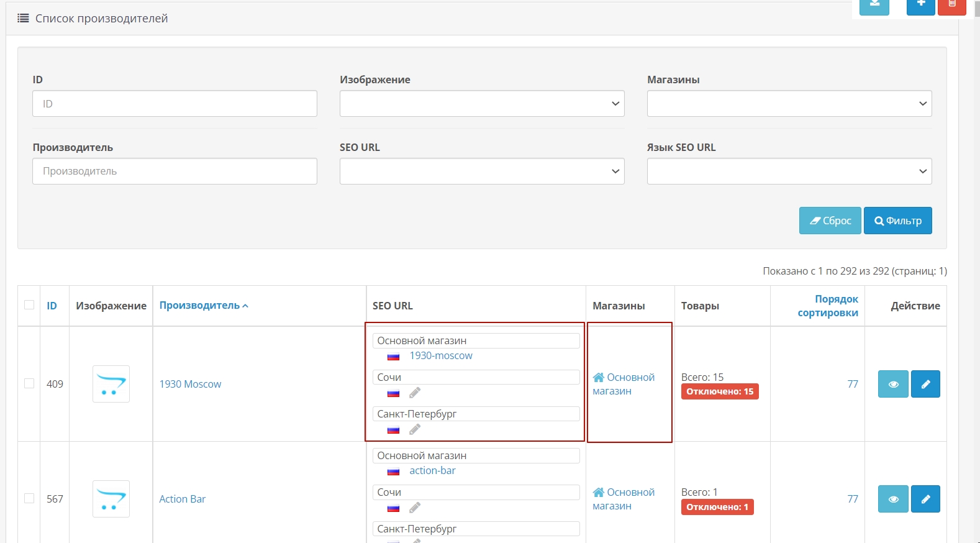Sort table by Производитель column header
The height and width of the screenshot is (543, 980).
click(199, 306)
